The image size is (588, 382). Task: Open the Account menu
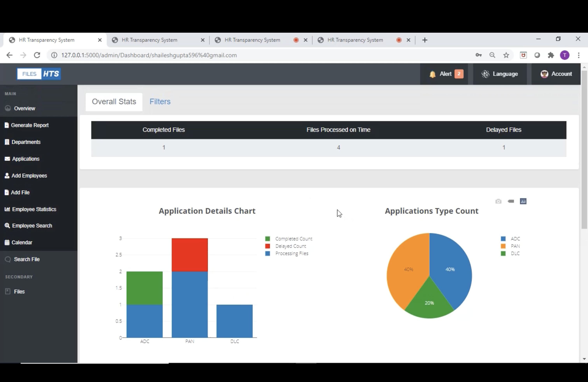coord(556,74)
